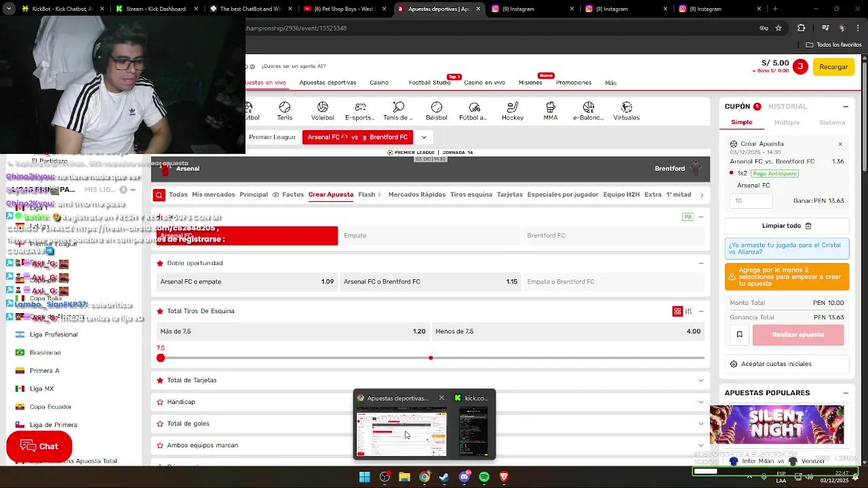Favorite the Hándicap market star
Screen dimensions: 868x488
pyautogui.click(x=160, y=402)
